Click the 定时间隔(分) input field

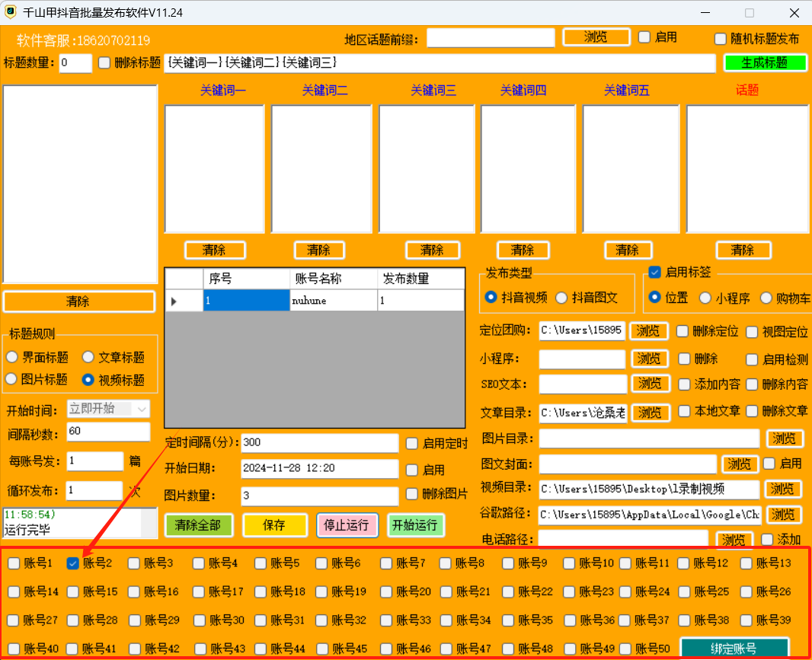[319, 443]
